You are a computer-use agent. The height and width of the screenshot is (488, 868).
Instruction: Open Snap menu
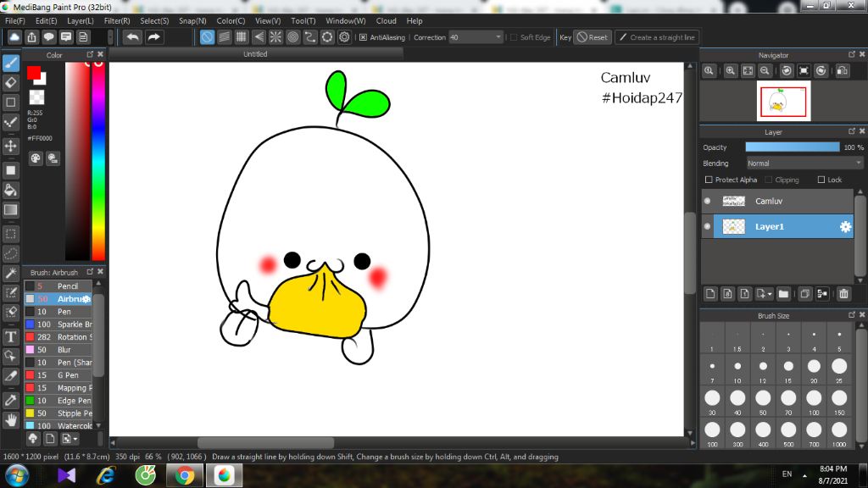point(192,21)
